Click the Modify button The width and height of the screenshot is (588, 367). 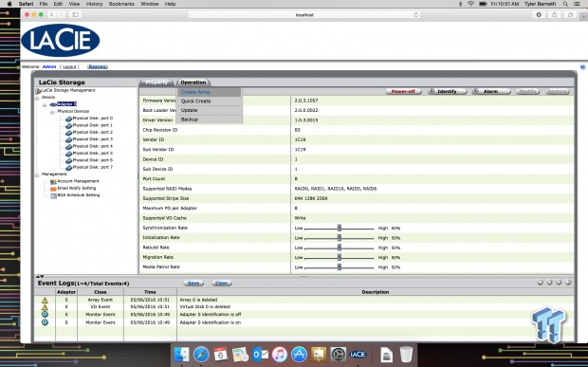527,91
